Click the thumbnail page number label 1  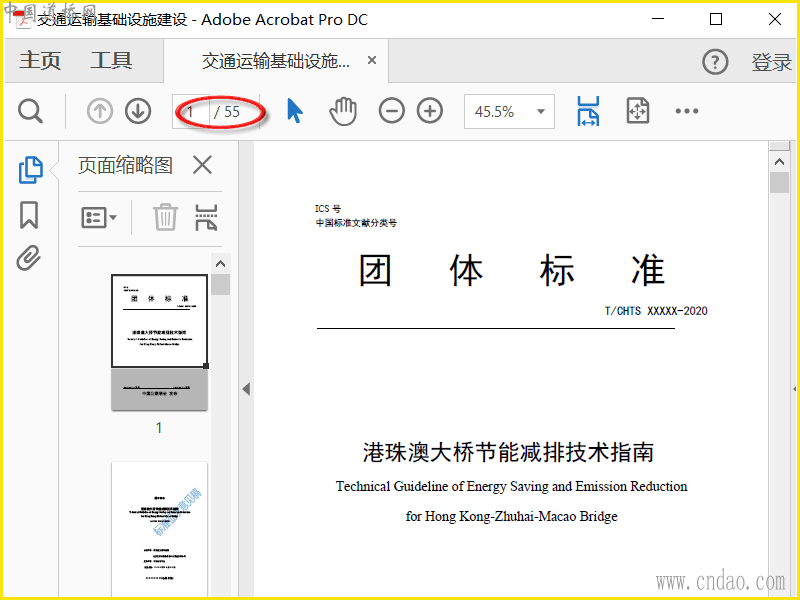click(x=159, y=428)
